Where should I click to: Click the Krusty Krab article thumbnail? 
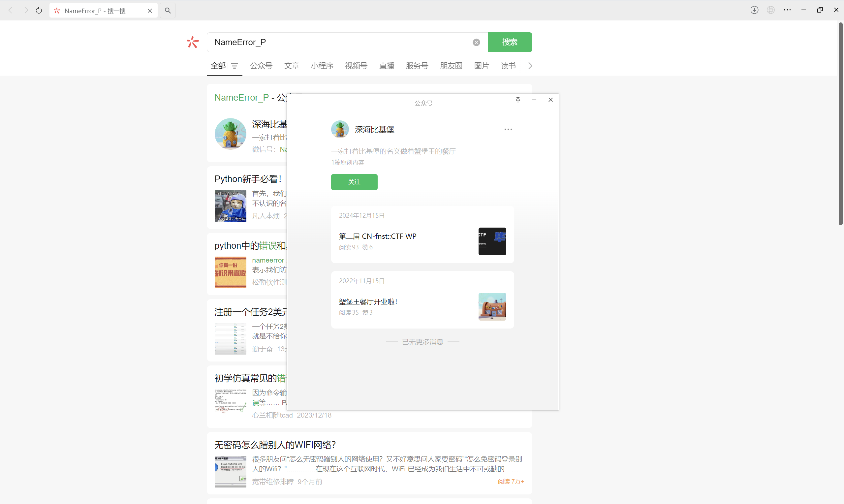click(492, 307)
